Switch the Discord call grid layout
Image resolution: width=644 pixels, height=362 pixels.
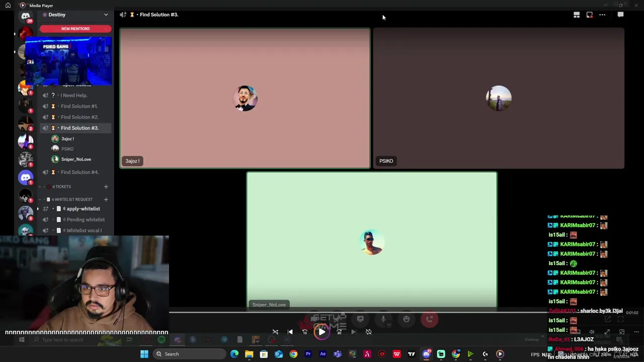577,15
